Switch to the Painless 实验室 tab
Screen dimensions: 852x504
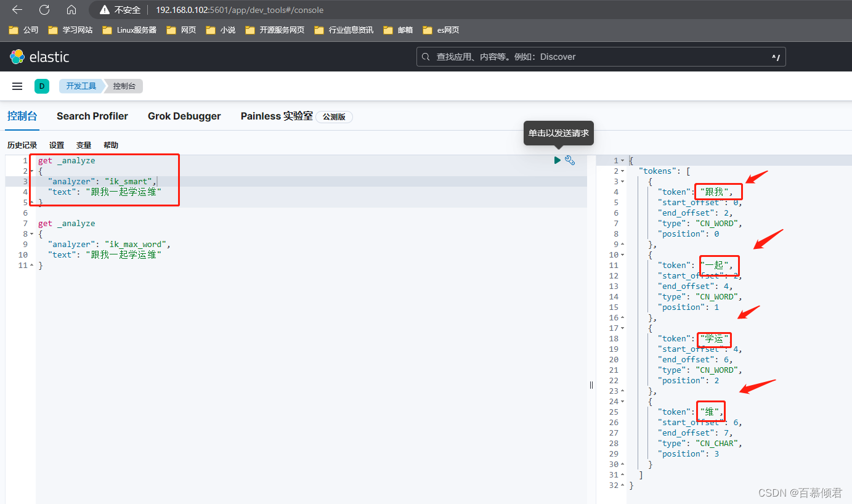[277, 116]
